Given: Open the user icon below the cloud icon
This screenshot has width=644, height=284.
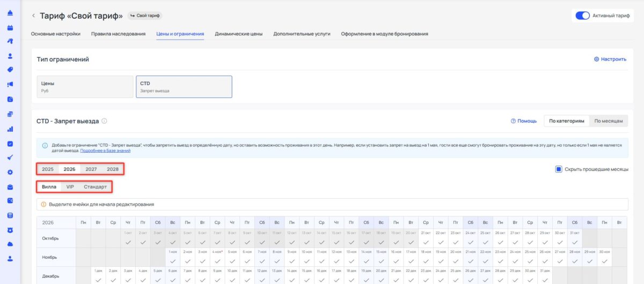Looking at the screenshot, I should pos(10,258).
